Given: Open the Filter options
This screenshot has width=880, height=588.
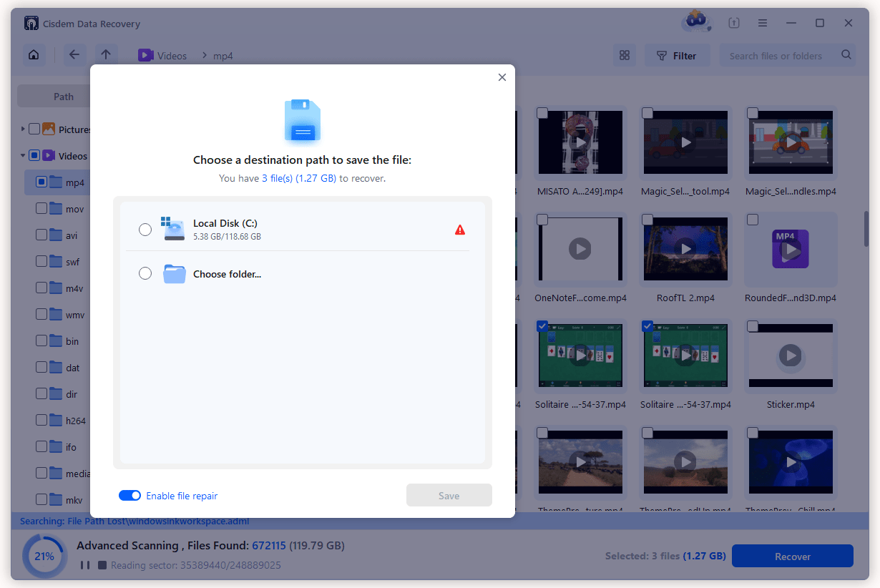Looking at the screenshot, I should click(677, 56).
